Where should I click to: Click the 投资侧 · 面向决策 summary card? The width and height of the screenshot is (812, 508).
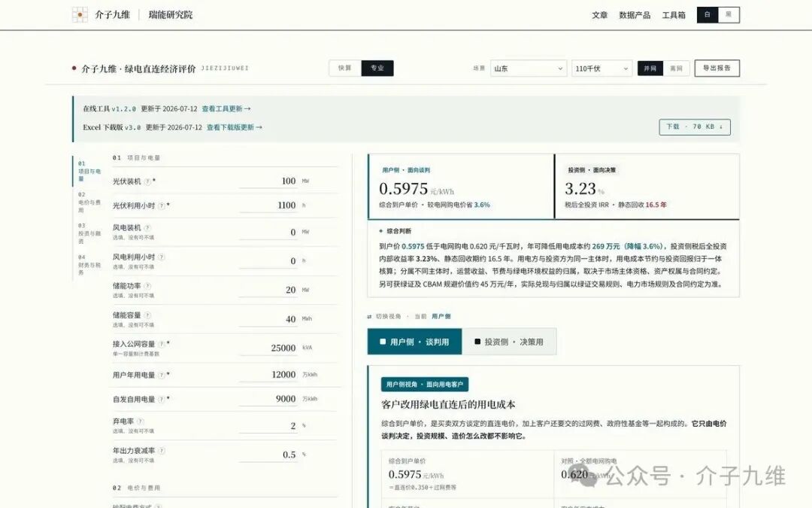pos(647,187)
